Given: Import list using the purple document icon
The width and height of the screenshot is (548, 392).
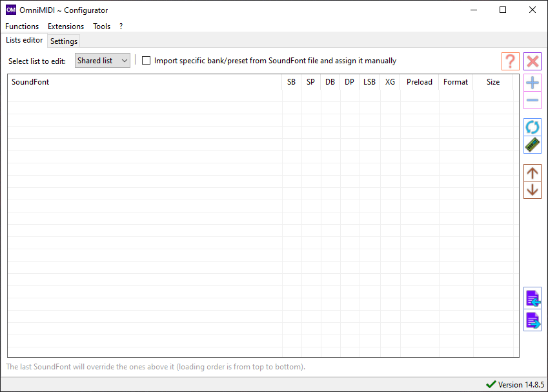Looking at the screenshot, I should 533,298.
